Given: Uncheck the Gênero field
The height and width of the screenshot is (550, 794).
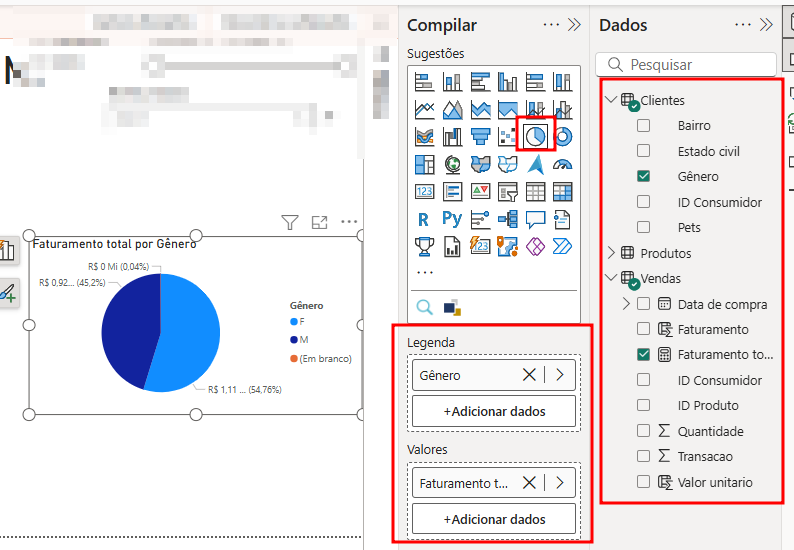Looking at the screenshot, I should [643, 176].
